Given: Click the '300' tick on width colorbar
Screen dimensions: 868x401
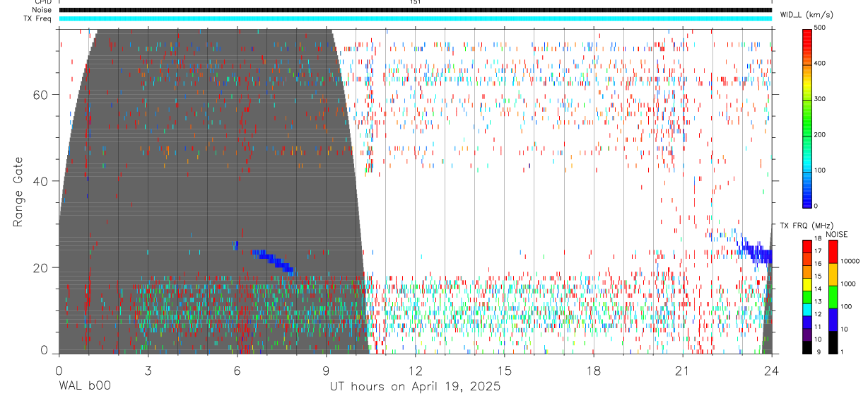Looking at the screenshot, I should [820, 99].
